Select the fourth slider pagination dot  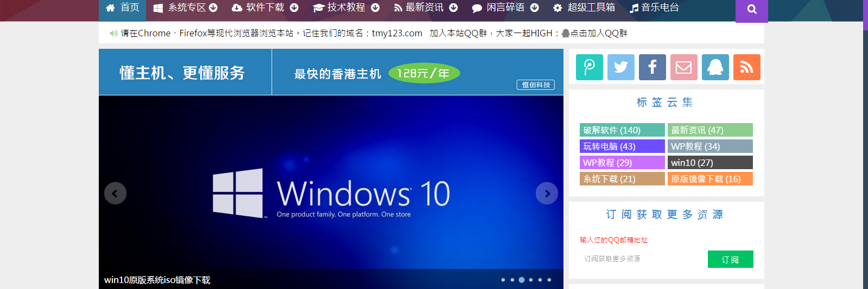pyautogui.click(x=531, y=280)
